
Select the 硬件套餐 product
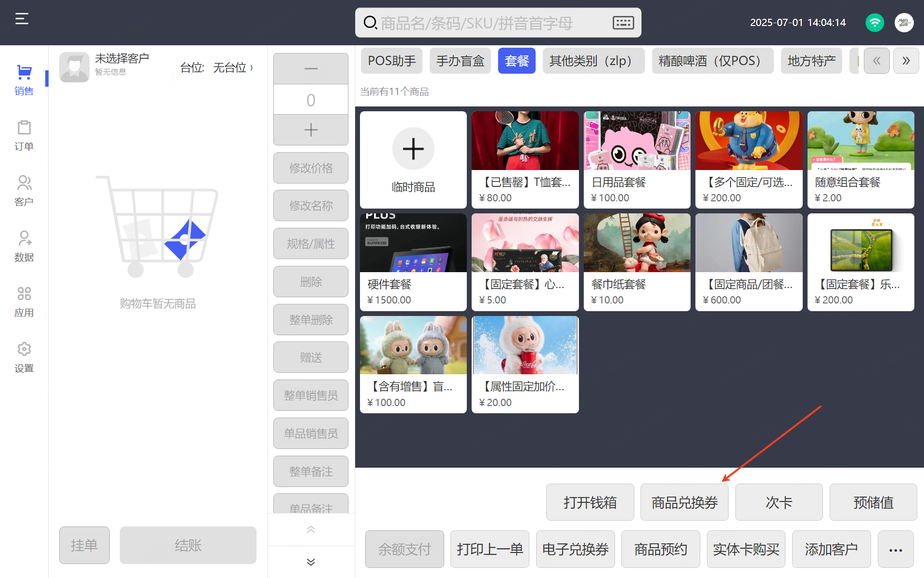pyautogui.click(x=413, y=262)
